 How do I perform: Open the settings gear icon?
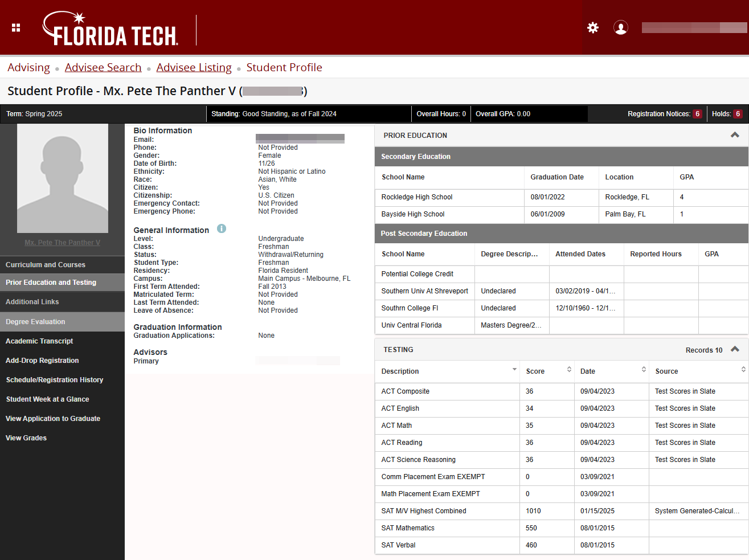coord(593,27)
